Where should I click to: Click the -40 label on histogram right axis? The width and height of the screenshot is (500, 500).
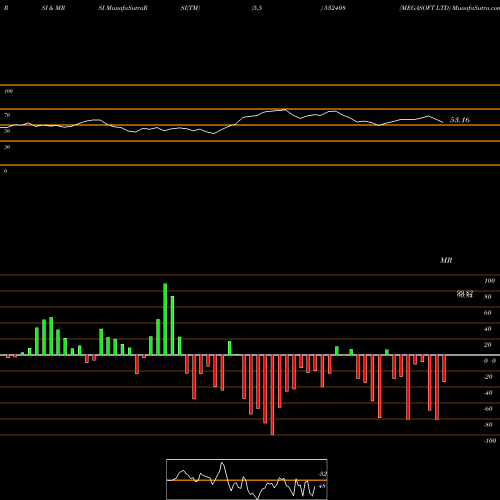click(x=488, y=393)
